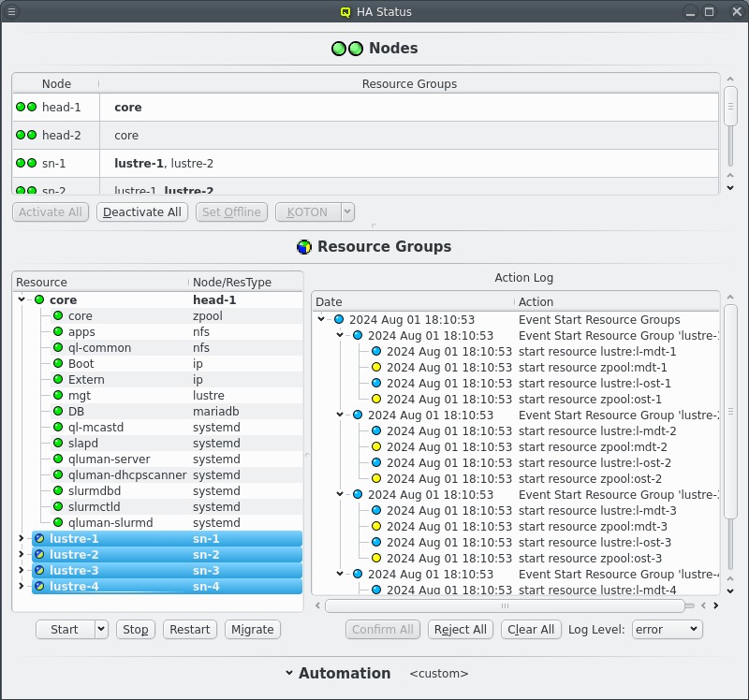Viewport: 749px width, 700px height.
Task: Click the Resource Groups globe icon
Action: [x=304, y=247]
